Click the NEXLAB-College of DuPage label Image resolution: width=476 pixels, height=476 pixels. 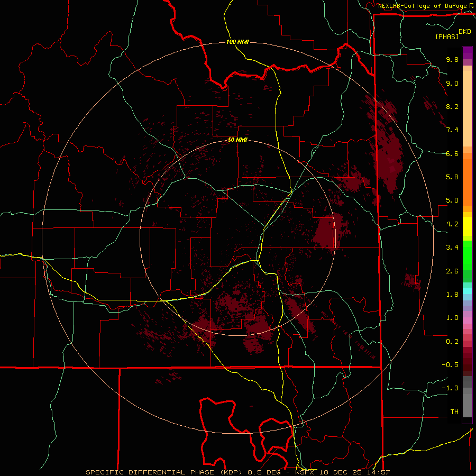coord(422,6)
